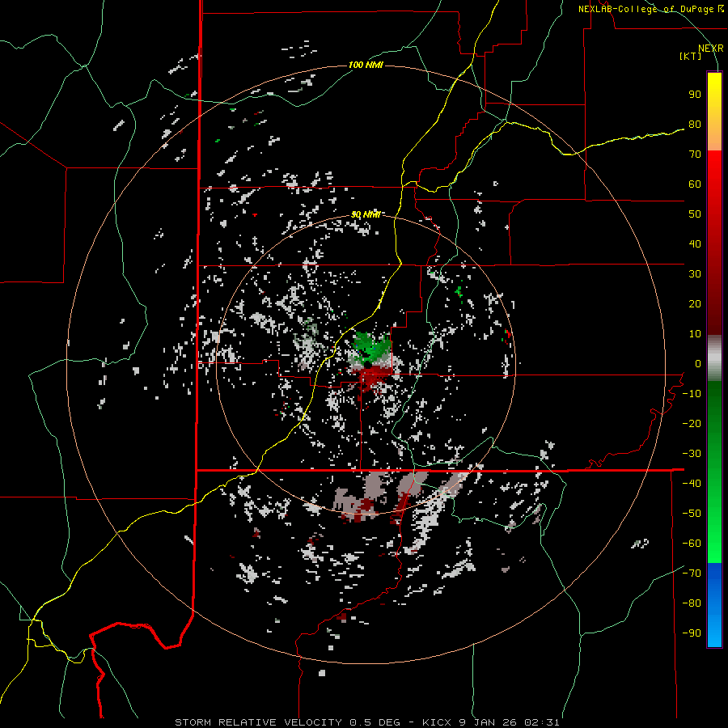The height and width of the screenshot is (728, 728).
Task: Click the -80 value on velocity scale
Action: (692, 603)
